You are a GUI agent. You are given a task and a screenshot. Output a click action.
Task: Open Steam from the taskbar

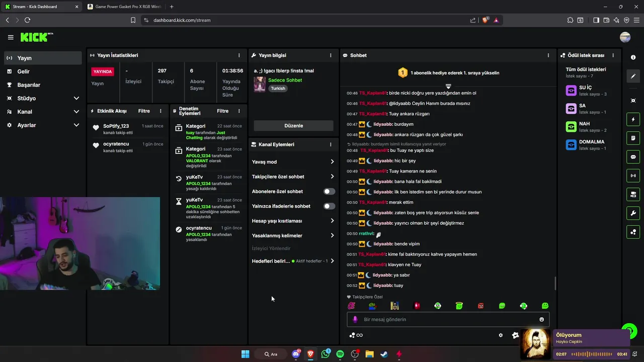[x=384, y=354]
